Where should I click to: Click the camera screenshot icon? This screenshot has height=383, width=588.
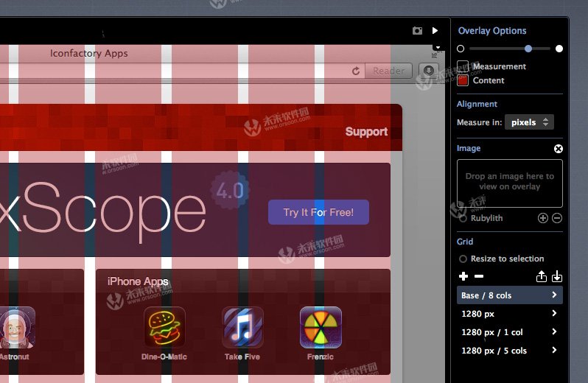pyautogui.click(x=417, y=30)
